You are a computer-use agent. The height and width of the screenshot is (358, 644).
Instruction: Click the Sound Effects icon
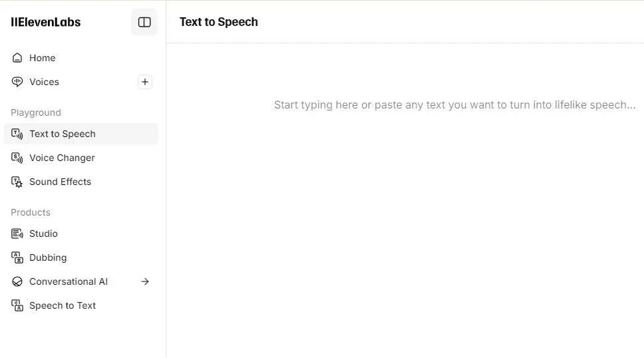17,182
